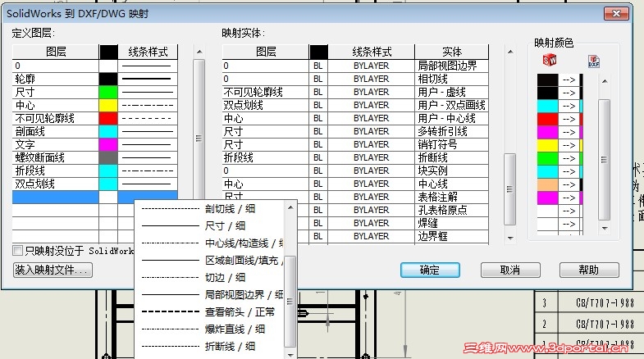Click 线条样式 header in 定义图层 table
Image resolution: width=644 pixels, height=359 pixels.
tap(148, 52)
